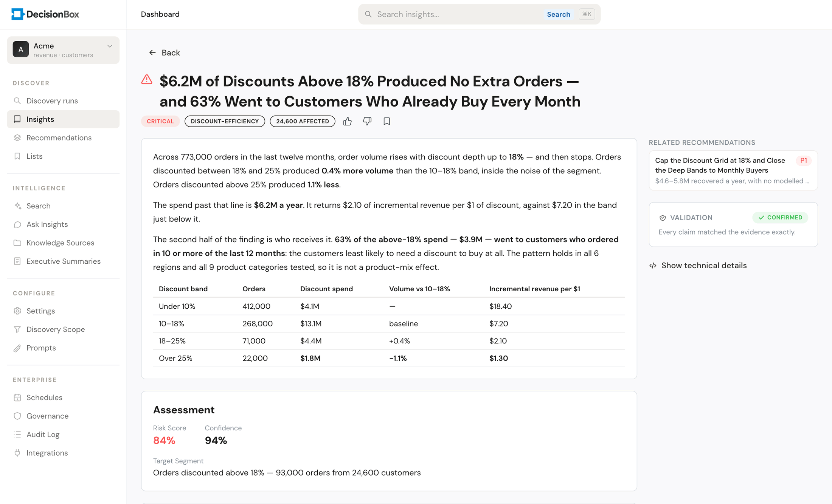Image resolution: width=832 pixels, height=504 pixels.
Task: Open Discovery Scope settings
Action: 63,329
